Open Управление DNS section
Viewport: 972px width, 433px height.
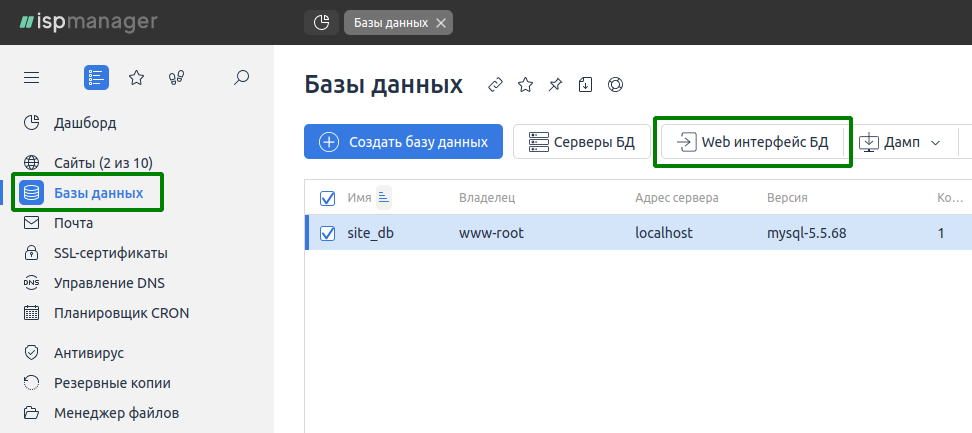click(x=110, y=283)
